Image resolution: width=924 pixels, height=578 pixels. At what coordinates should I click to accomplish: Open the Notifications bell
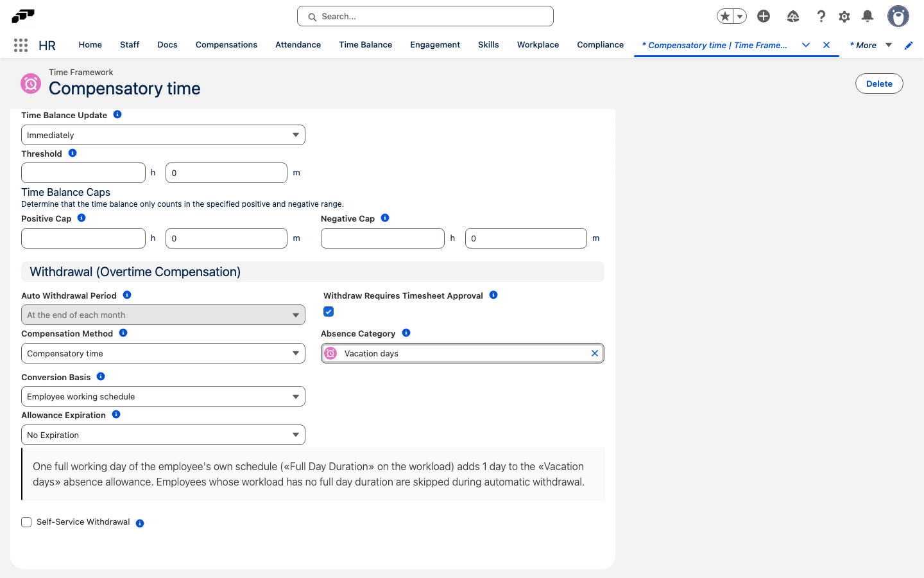click(x=868, y=16)
